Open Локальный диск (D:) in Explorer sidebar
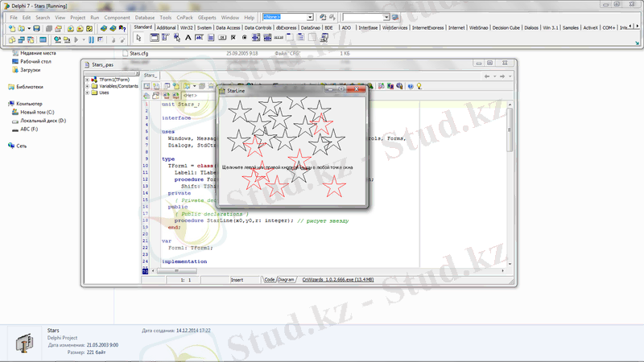Image resolution: width=644 pixels, height=362 pixels. [x=43, y=121]
